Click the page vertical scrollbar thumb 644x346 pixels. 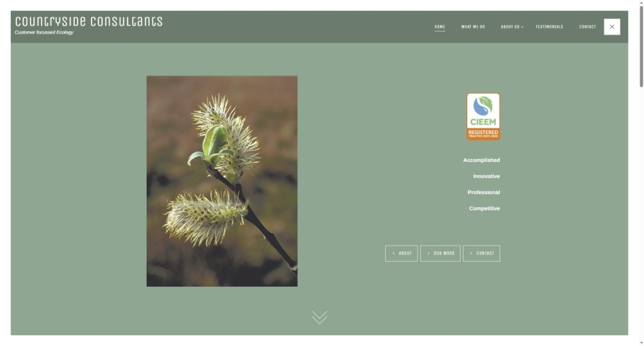pyautogui.click(x=641, y=45)
